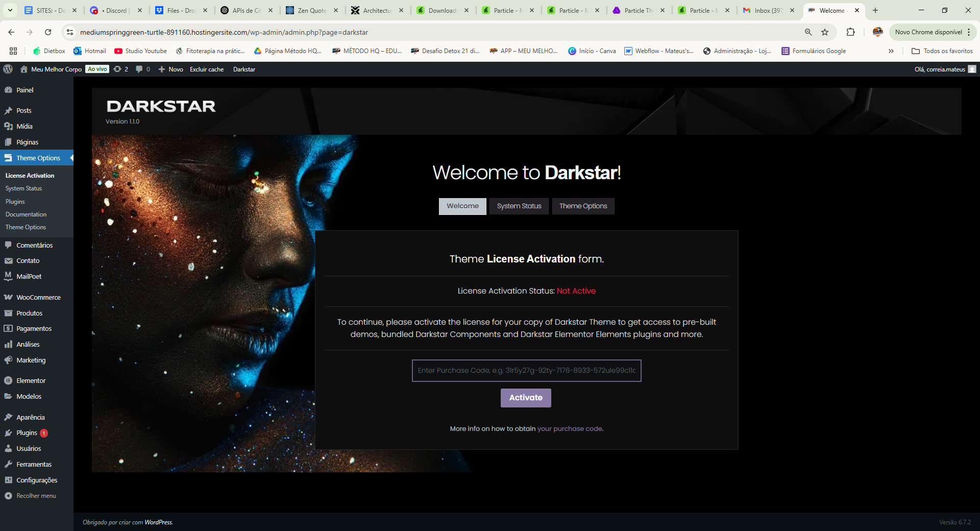Open a new browser tab

pyautogui.click(x=875, y=10)
